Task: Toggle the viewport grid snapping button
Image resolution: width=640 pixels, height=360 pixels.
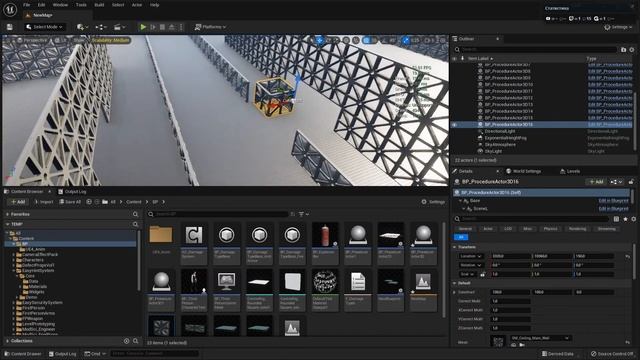Action: point(367,40)
